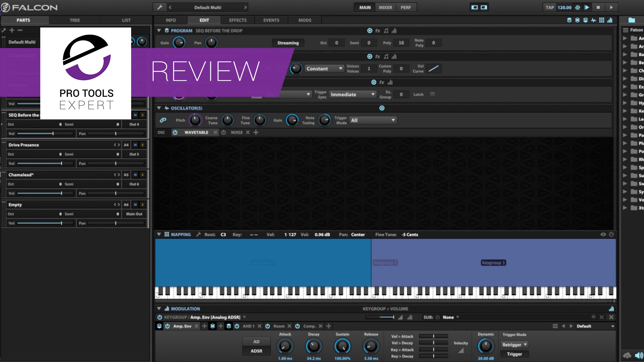644x362 pixels.
Task: Collapse the MODULATION section
Action: 159,308
